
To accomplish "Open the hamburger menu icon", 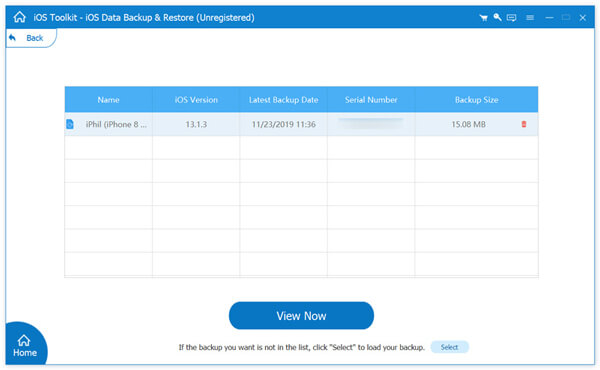I will tap(530, 18).
